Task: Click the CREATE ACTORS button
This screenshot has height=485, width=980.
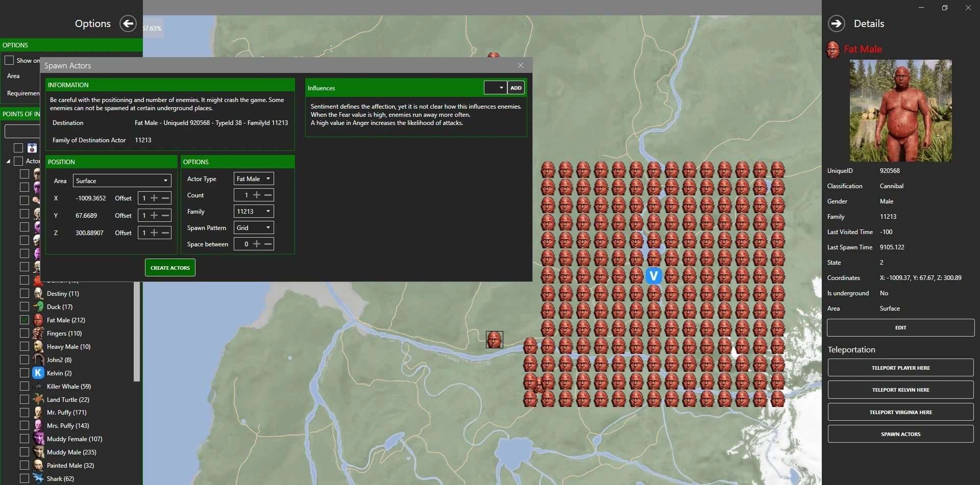Action: click(170, 268)
